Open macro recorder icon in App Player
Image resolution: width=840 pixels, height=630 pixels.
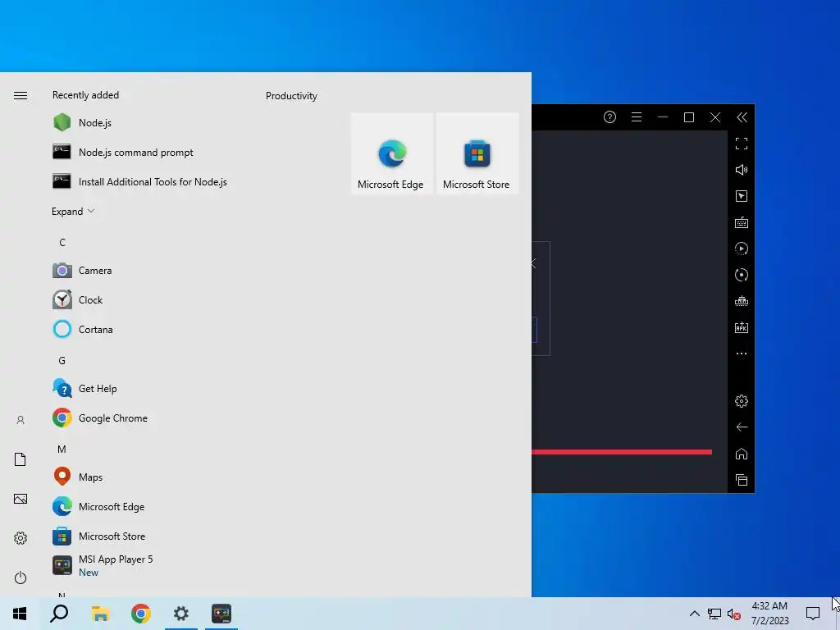point(742,249)
